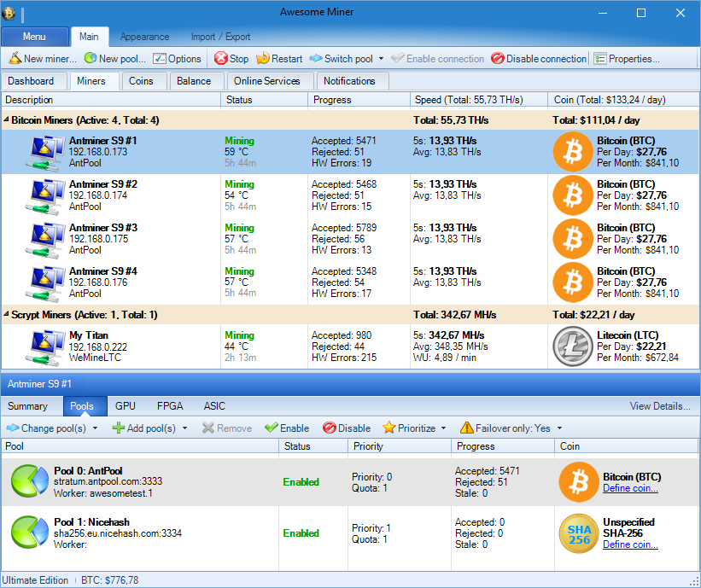Click the New miner toolbar icon

(15, 58)
